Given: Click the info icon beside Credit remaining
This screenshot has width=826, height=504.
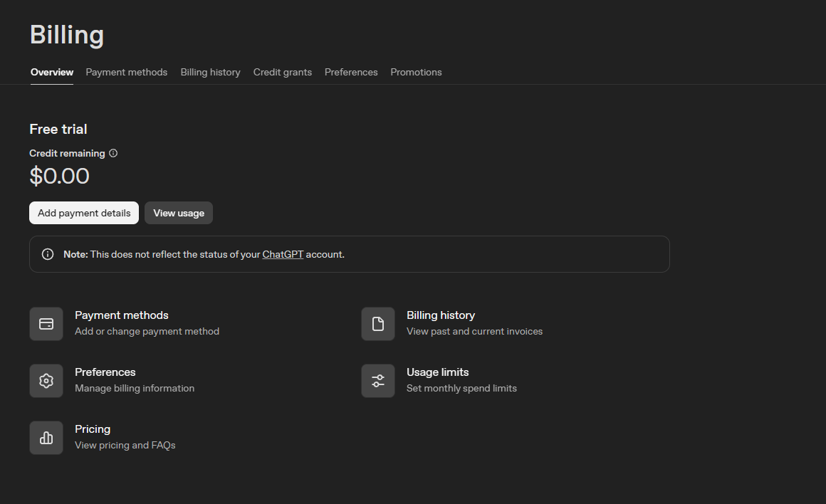Looking at the screenshot, I should (113, 153).
